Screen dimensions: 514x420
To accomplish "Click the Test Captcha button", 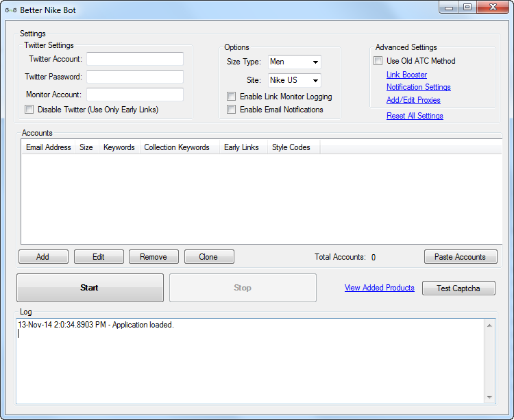I will click(x=458, y=288).
